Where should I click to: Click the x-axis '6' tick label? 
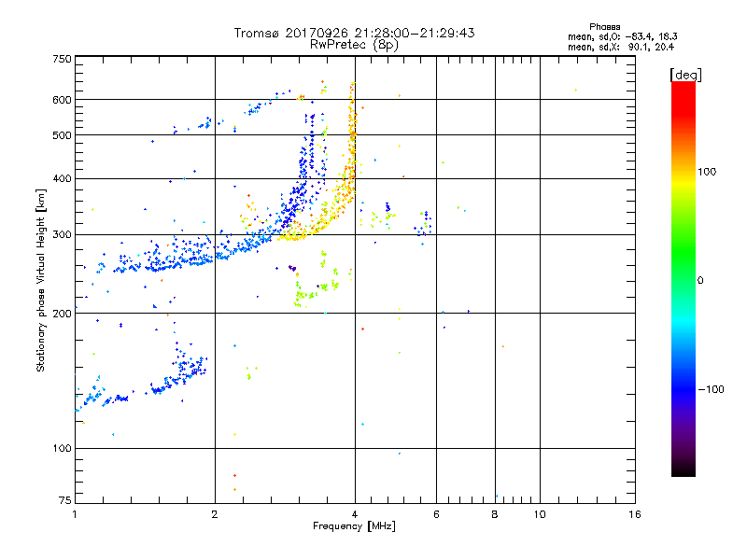point(436,514)
